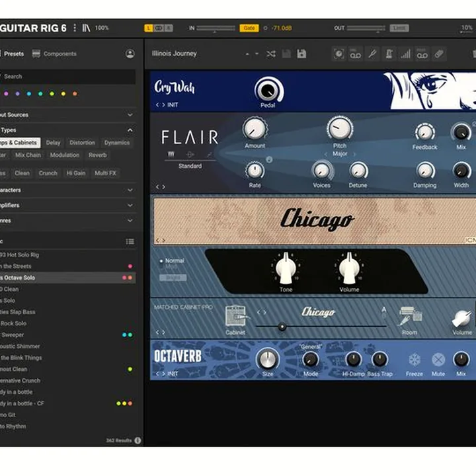
Task: Deselect the Amps & Cabinets tag
Action: coord(19,143)
